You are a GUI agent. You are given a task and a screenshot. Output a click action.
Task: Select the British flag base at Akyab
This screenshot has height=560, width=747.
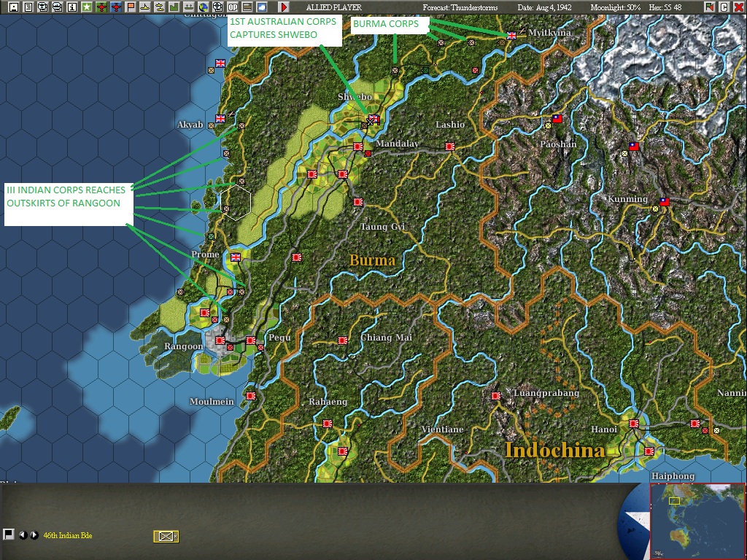click(220, 119)
